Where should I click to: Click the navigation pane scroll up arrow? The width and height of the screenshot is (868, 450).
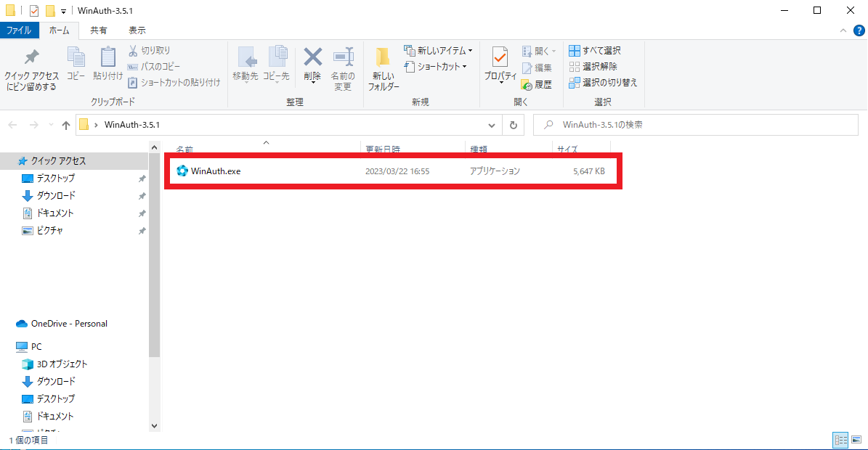click(155, 147)
